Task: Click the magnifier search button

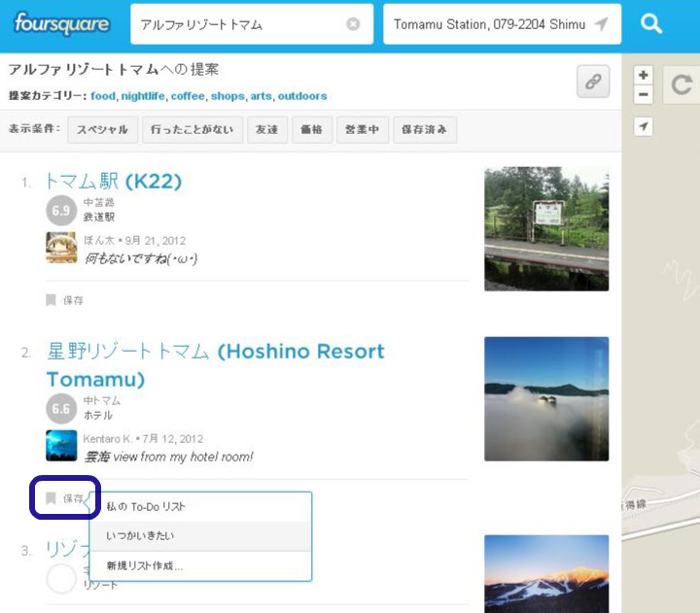Action: [x=650, y=24]
